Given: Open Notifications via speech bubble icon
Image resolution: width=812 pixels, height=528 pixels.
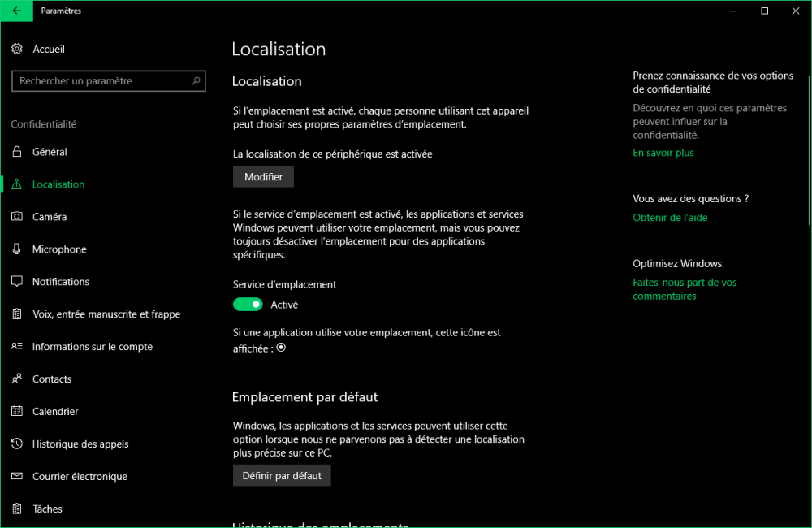Looking at the screenshot, I should [17, 282].
